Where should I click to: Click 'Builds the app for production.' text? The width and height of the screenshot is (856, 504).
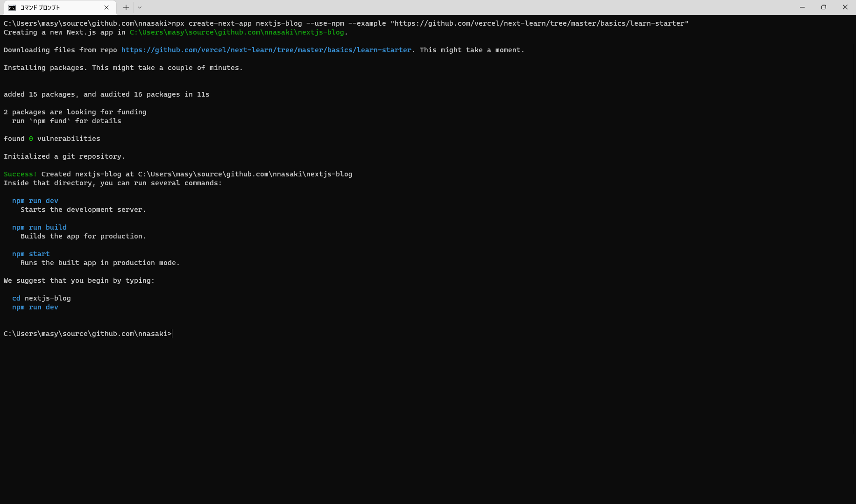83,236
